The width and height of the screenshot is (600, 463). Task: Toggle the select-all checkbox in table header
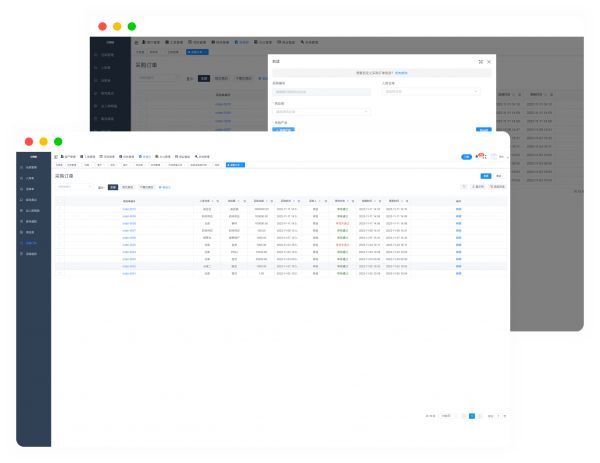pos(60,201)
